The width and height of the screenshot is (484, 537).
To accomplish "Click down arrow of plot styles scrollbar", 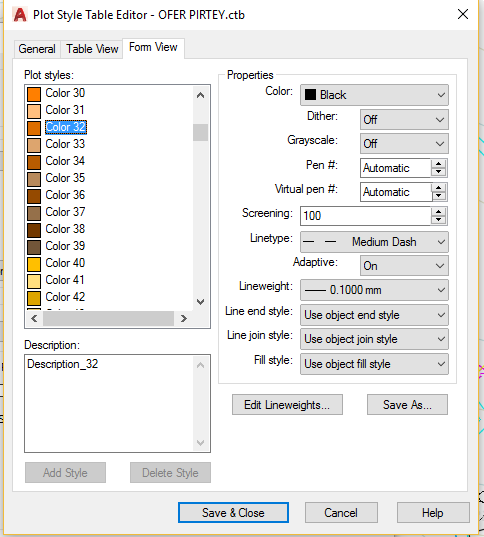I will pyautogui.click(x=201, y=302).
